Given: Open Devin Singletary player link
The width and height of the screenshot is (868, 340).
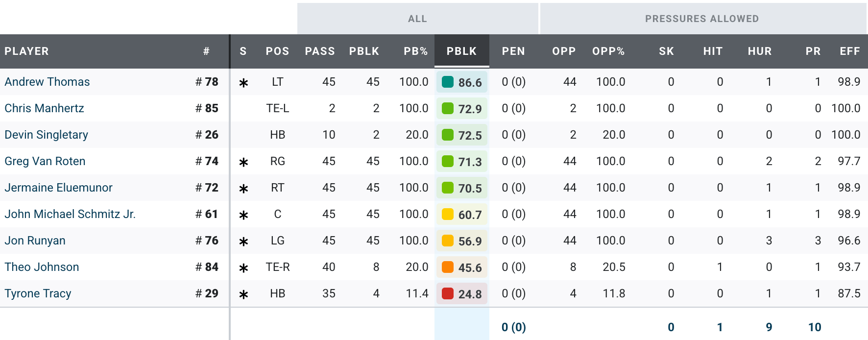Looking at the screenshot, I should tap(46, 135).
